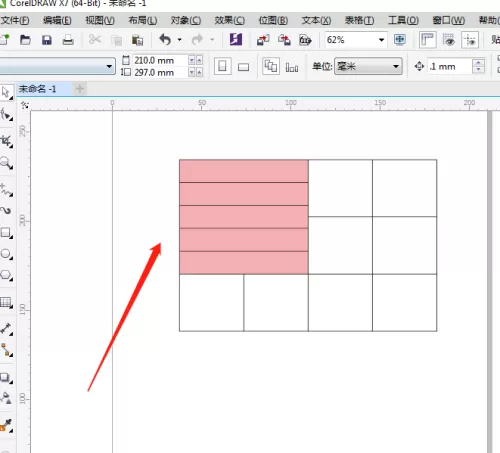Image resolution: width=500 pixels, height=453 pixels.
Task: Click the Copy icon
Action: point(116,40)
